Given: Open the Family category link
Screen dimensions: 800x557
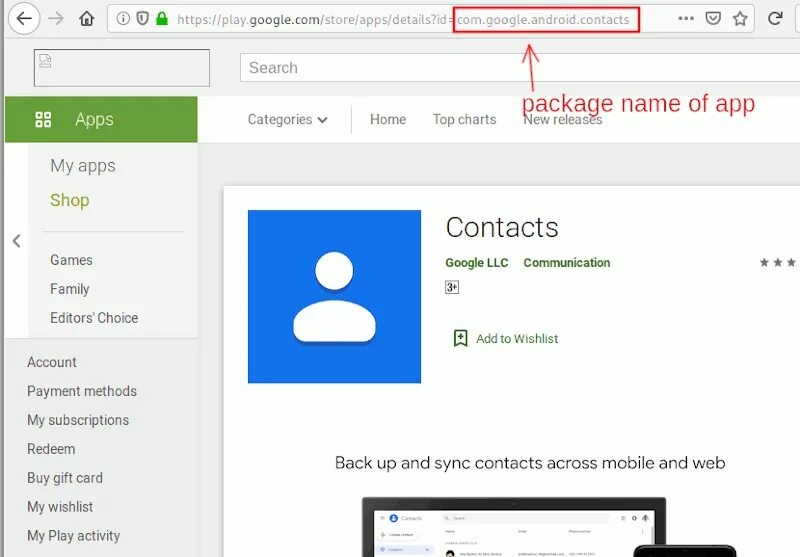Looking at the screenshot, I should (70, 289).
